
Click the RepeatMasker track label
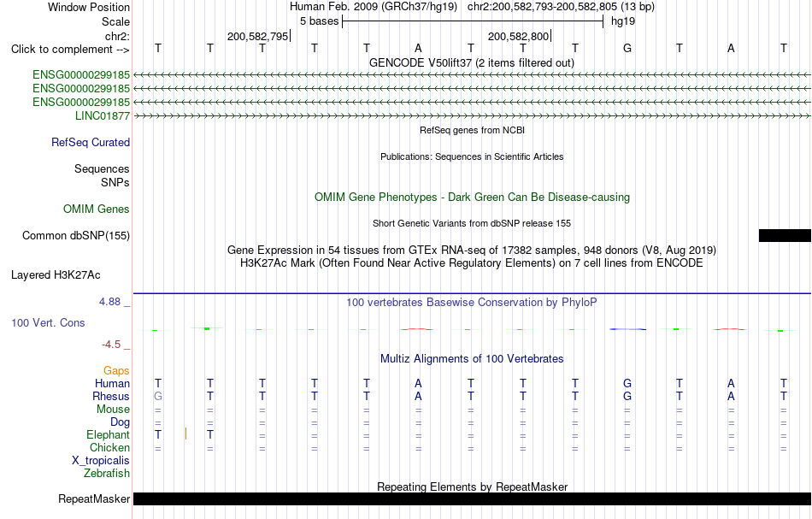pos(94,499)
